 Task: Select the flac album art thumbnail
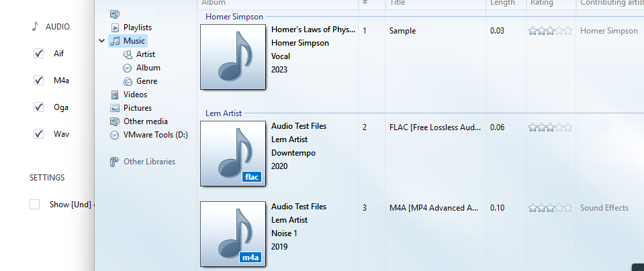233,154
